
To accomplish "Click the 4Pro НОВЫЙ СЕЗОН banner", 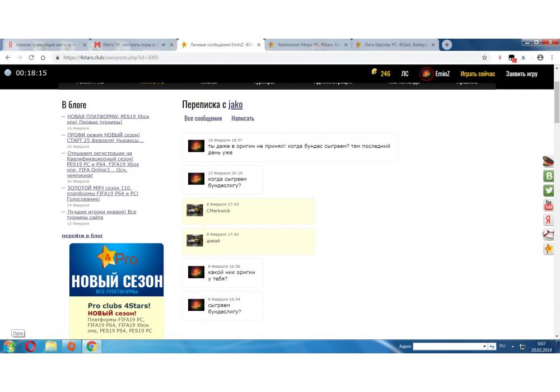I will [116, 270].
